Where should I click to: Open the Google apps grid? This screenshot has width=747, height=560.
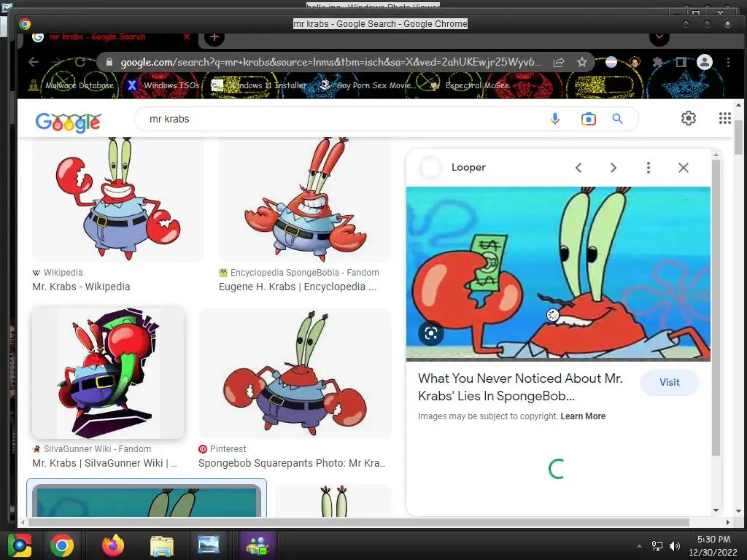point(724,118)
